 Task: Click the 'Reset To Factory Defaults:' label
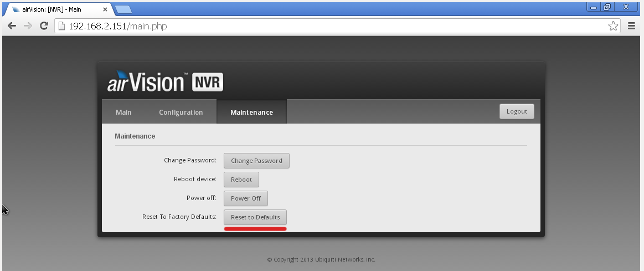179,217
